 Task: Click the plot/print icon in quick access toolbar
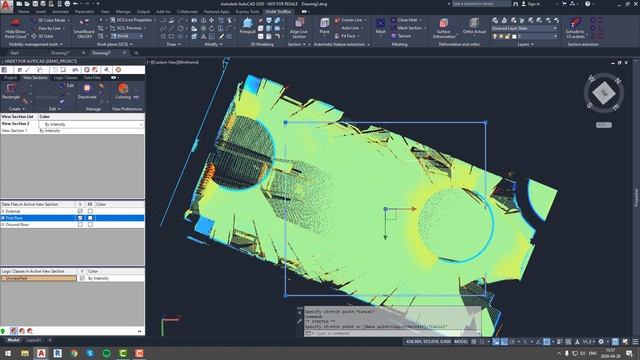pos(67,4)
